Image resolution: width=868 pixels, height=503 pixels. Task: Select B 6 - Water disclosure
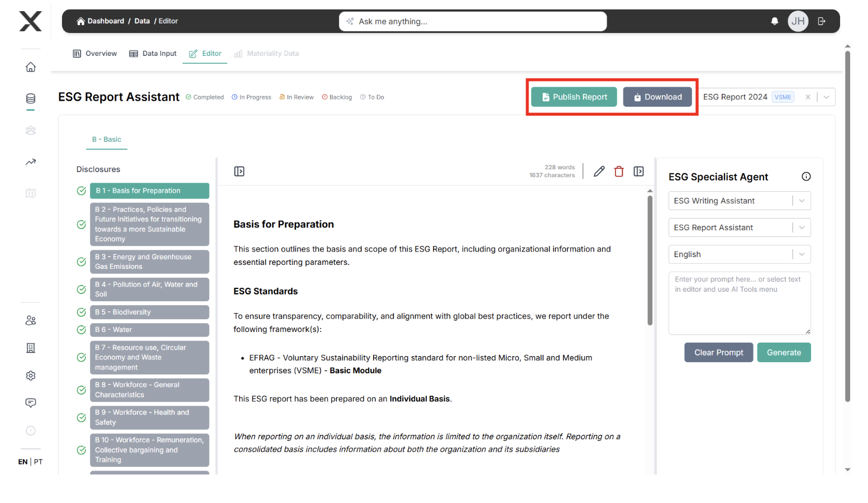coord(150,330)
